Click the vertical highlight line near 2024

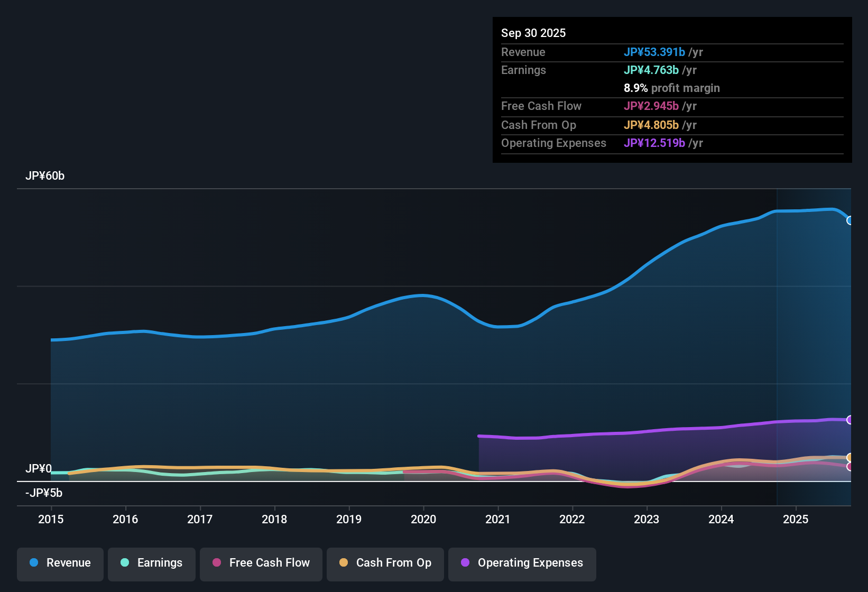click(x=777, y=344)
